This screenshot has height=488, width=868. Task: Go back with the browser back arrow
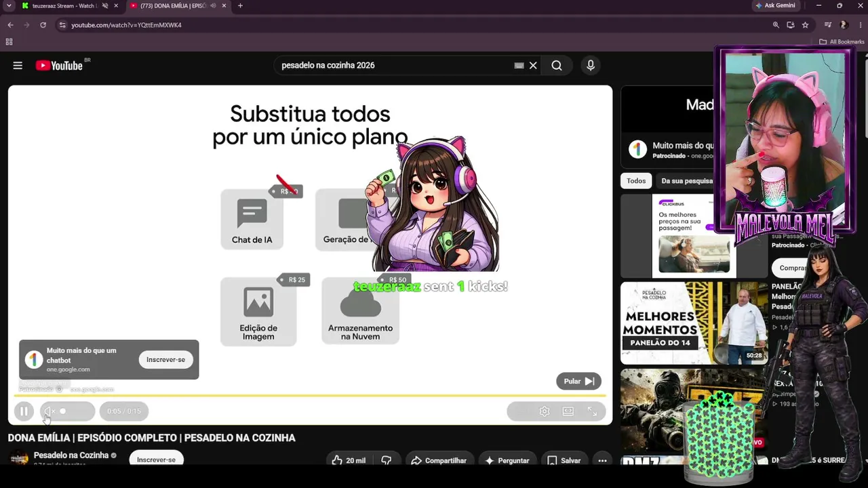pyautogui.click(x=10, y=25)
